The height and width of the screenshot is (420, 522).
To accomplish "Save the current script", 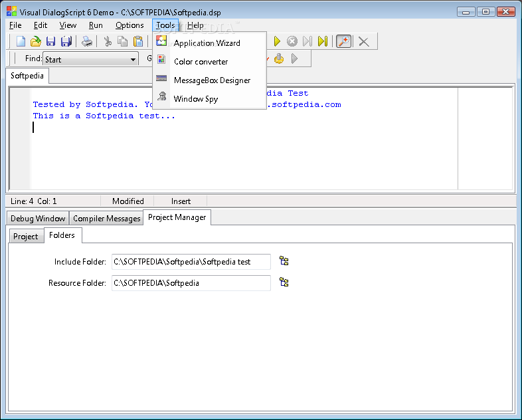I will pos(50,41).
